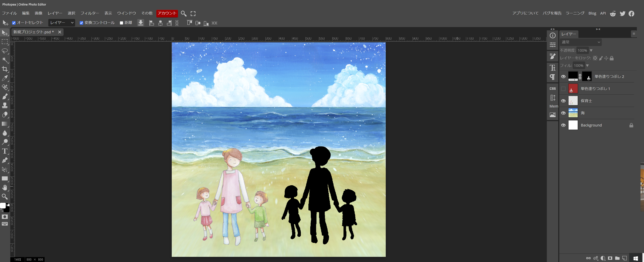This screenshot has height=262, width=644.
Task: Open the 通常 blend mode dropdown
Action: coord(580,42)
